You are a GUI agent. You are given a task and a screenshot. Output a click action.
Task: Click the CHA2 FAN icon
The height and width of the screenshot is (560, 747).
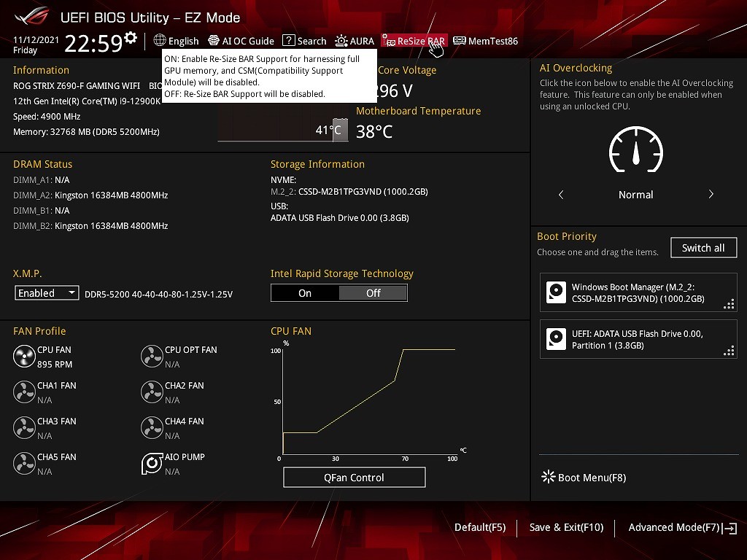[x=152, y=392]
